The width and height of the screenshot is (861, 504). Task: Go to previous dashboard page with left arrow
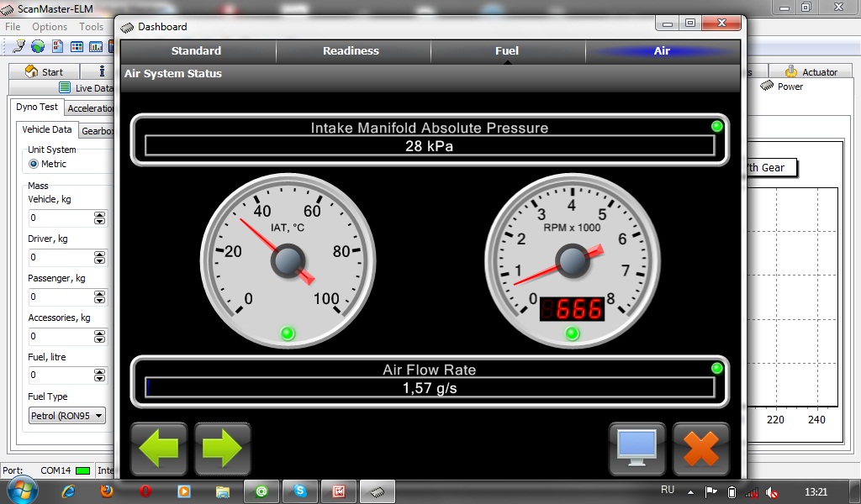[159, 449]
